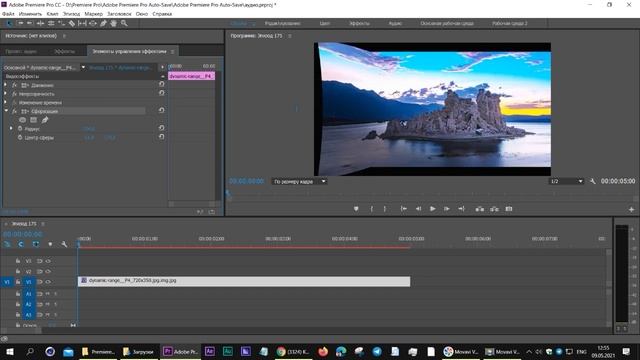The image size is (640, 360).
Task: Add marker in timeline panel
Action: [x=50, y=244]
